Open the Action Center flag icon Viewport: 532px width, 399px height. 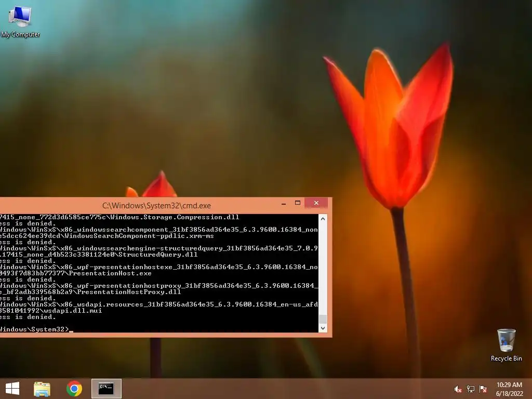[483, 389]
